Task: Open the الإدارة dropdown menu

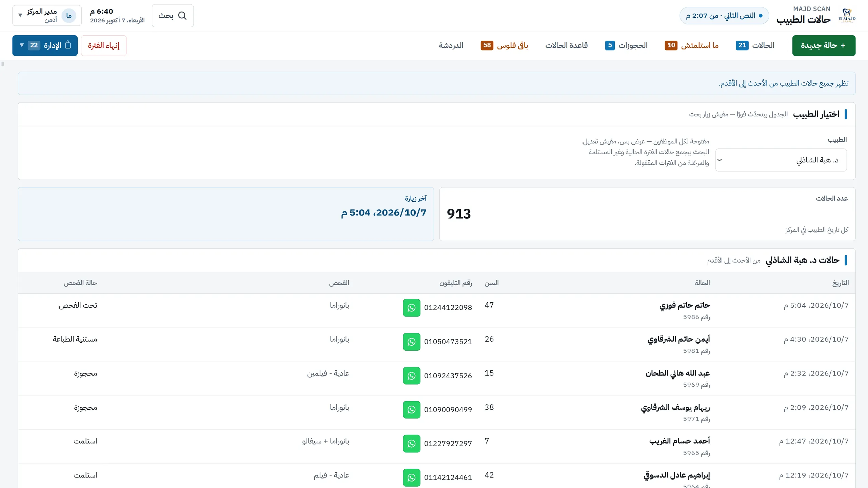Action: (x=45, y=45)
